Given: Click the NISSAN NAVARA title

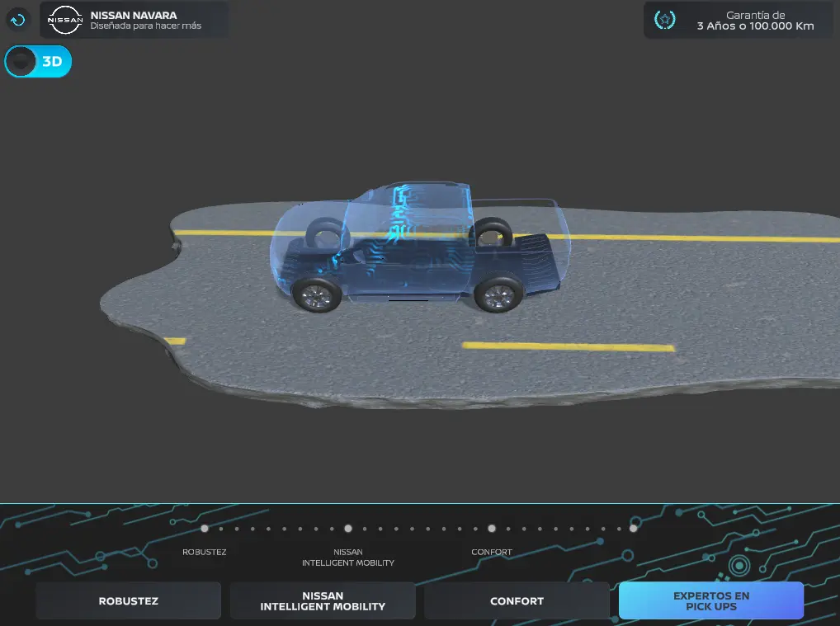Looking at the screenshot, I should click(x=134, y=16).
